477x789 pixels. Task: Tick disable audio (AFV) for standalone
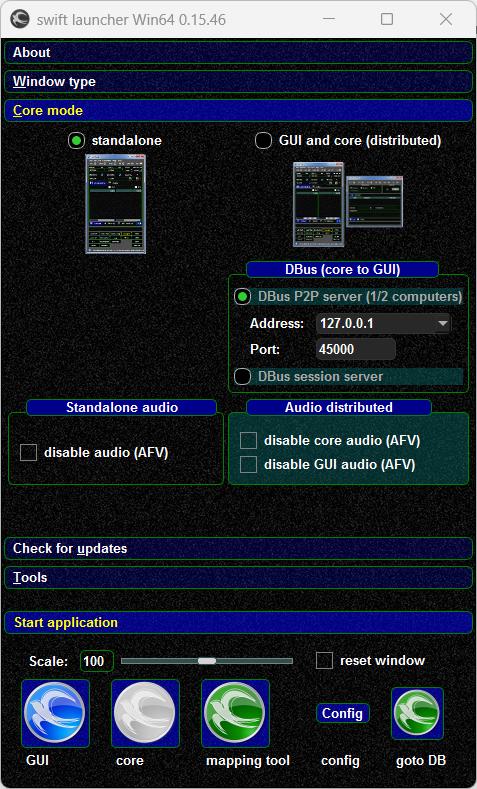[x=29, y=452]
